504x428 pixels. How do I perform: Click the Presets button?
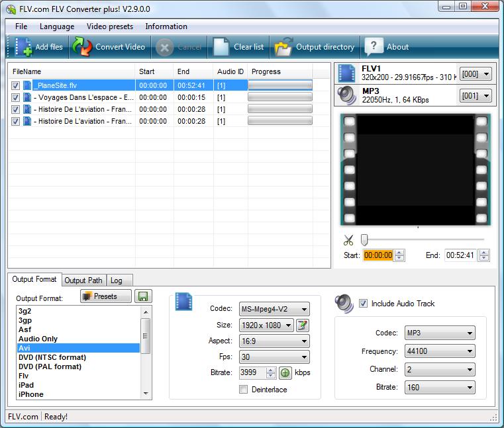pyautogui.click(x=106, y=296)
